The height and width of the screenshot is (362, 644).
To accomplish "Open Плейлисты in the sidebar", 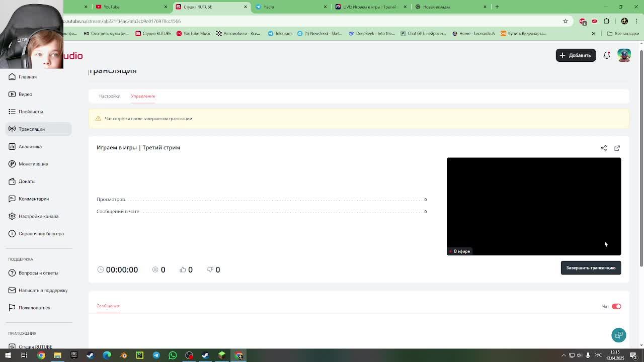I will pyautogui.click(x=39, y=112).
